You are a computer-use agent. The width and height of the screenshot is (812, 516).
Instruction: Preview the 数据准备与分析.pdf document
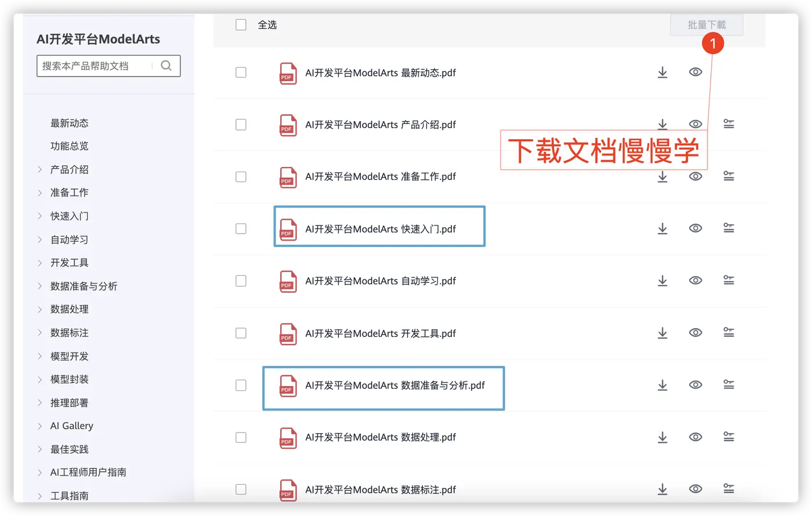click(695, 385)
